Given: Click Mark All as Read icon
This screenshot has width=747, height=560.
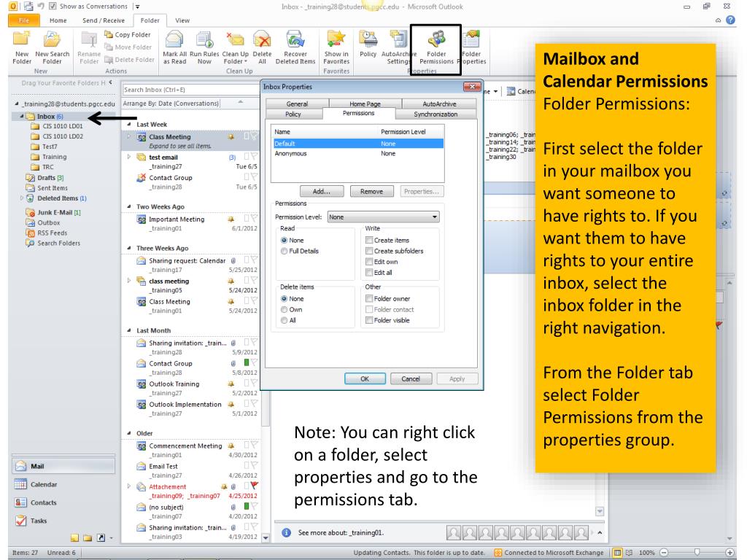Looking at the screenshot, I should click(x=175, y=47).
